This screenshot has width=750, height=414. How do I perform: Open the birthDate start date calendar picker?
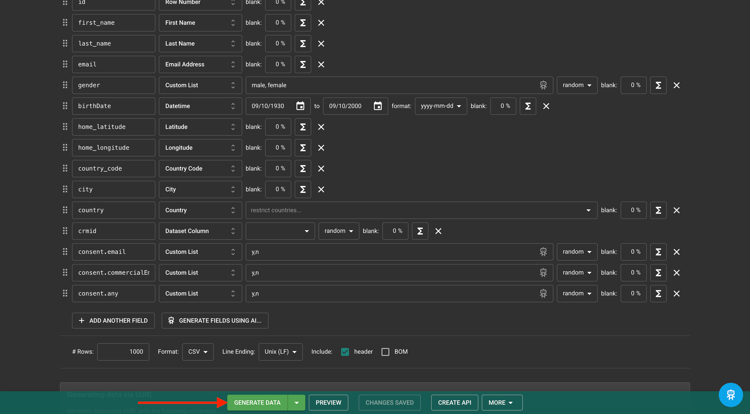[x=300, y=106]
